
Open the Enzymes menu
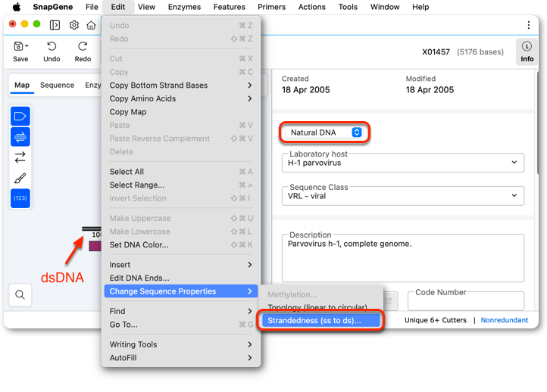click(184, 7)
